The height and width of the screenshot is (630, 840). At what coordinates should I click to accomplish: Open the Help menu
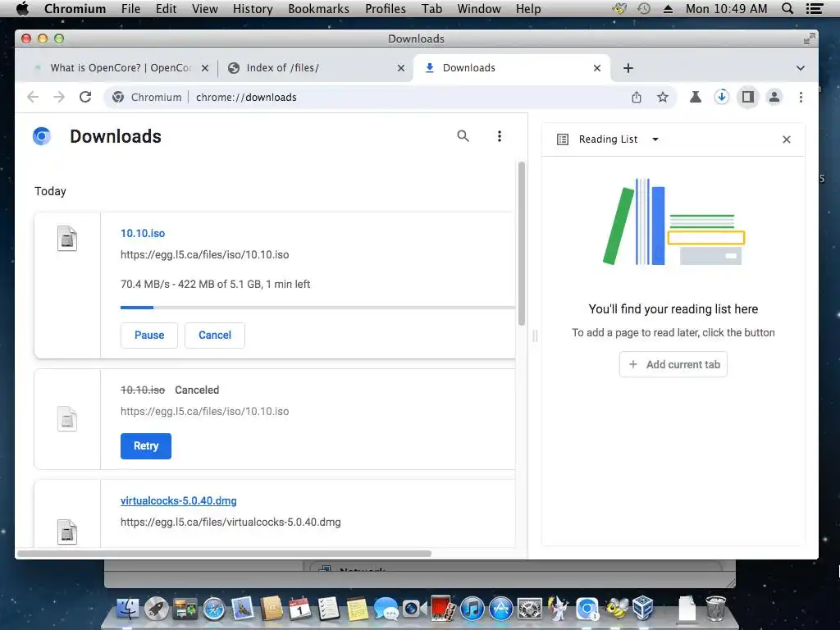click(x=528, y=8)
